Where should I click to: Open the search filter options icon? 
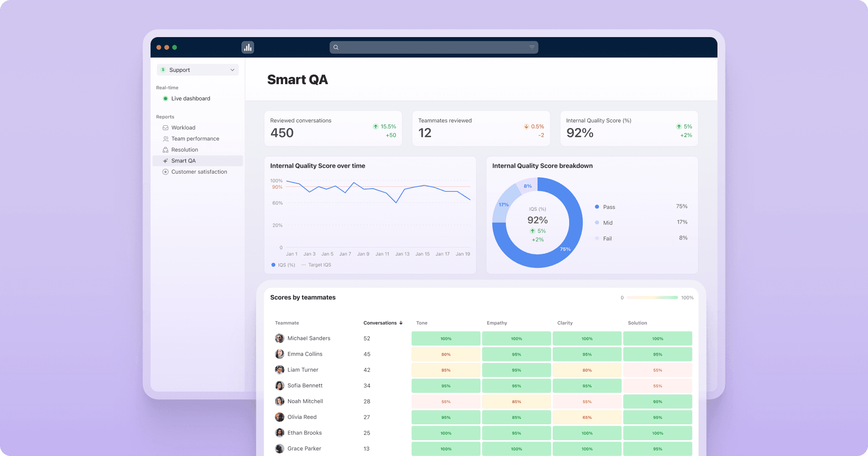pos(532,47)
